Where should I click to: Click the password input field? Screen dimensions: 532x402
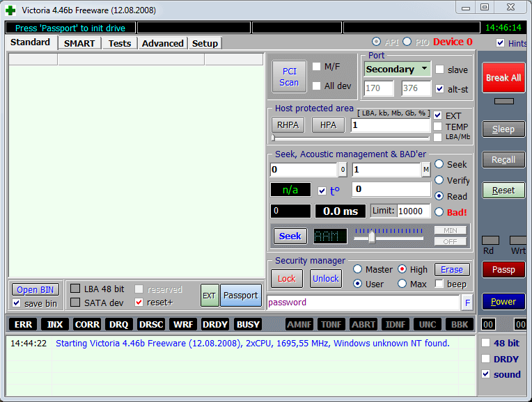[x=363, y=303]
